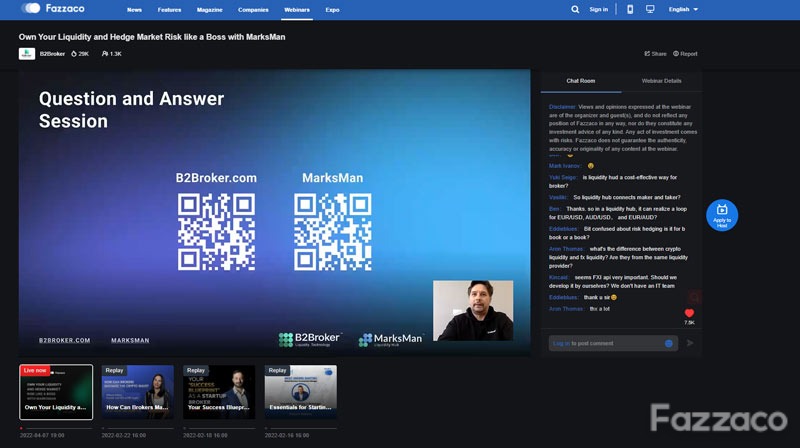Open the Companies menu
This screenshot has height=448, width=800.
coord(253,10)
